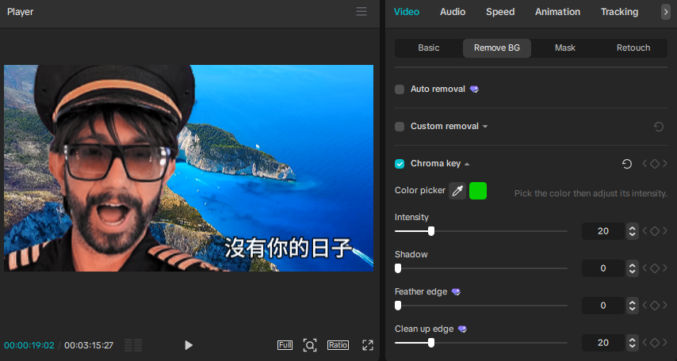This screenshot has width=677, height=361.
Task: Open the zoom magnifier icon in player
Action: point(310,345)
